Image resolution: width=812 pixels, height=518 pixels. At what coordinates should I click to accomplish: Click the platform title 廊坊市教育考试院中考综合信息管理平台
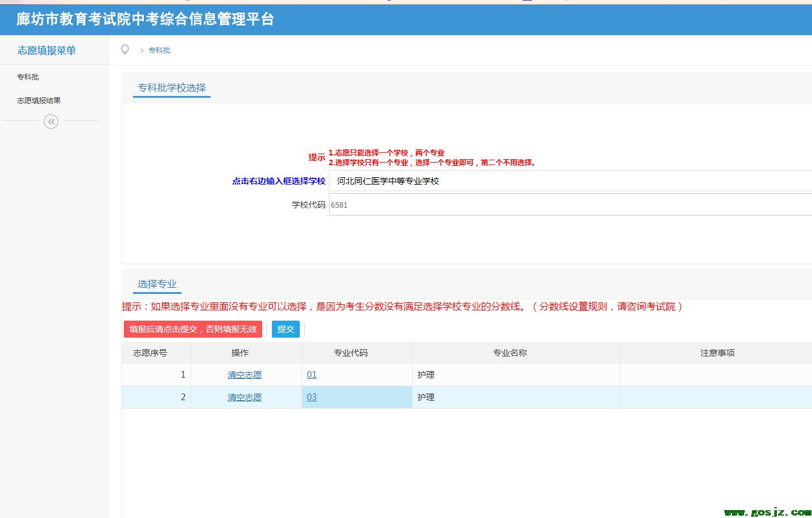(145, 19)
